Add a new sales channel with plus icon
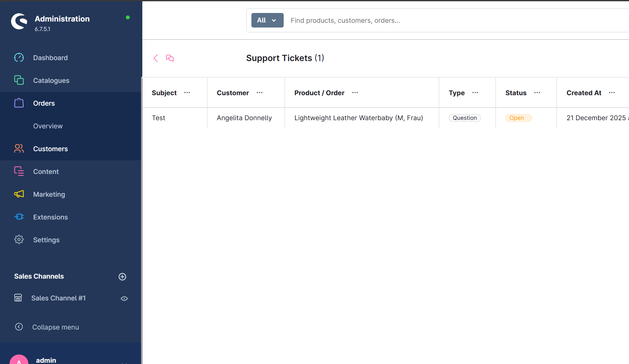This screenshot has width=629, height=364. (122, 277)
